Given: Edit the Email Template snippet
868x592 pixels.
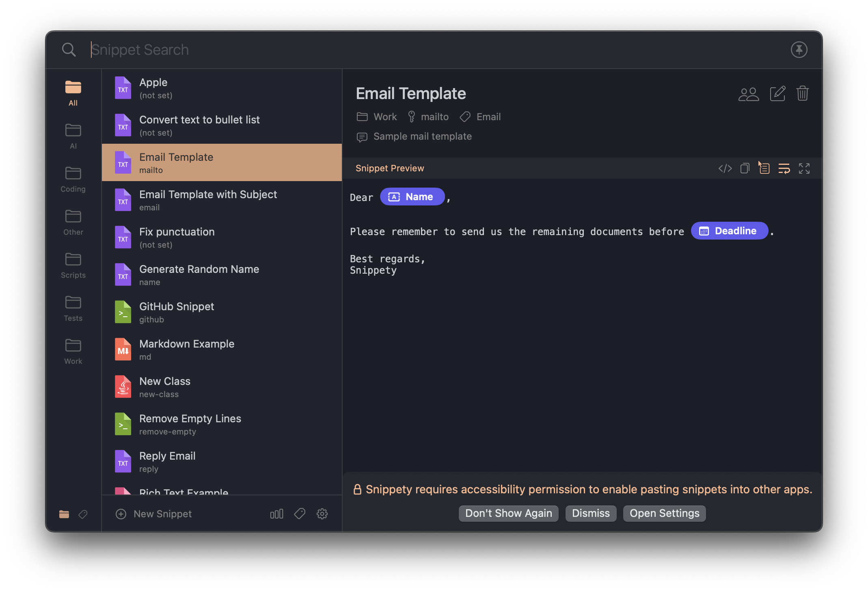Looking at the screenshot, I should point(777,94).
